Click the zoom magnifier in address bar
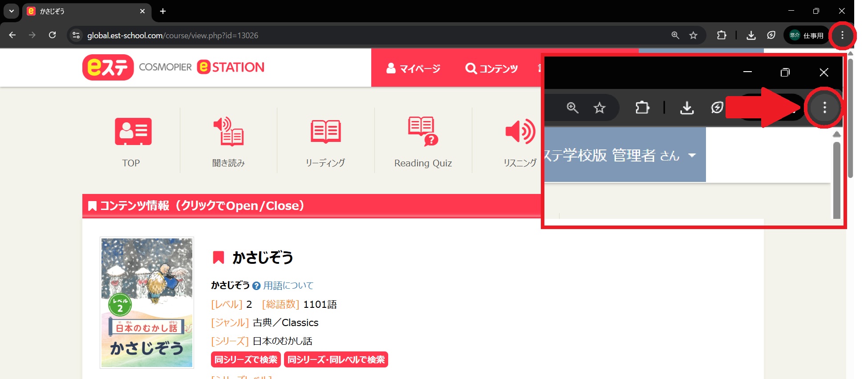The width and height of the screenshot is (868, 379). [x=675, y=35]
